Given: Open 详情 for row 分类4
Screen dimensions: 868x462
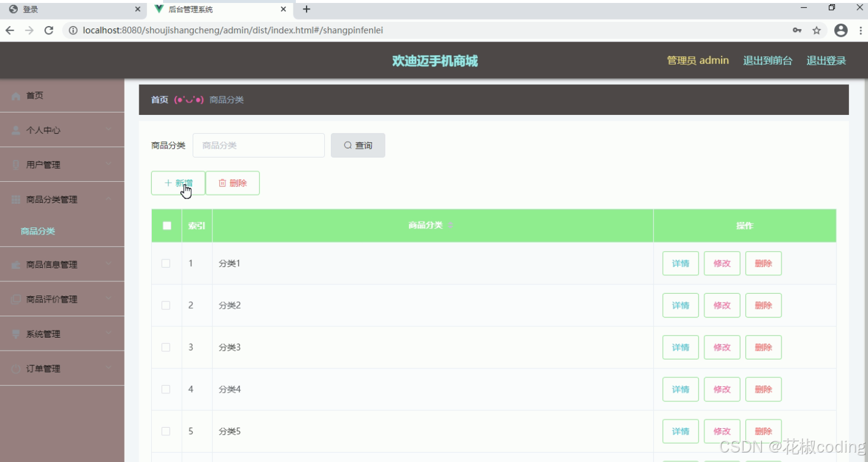Looking at the screenshot, I should [681, 389].
